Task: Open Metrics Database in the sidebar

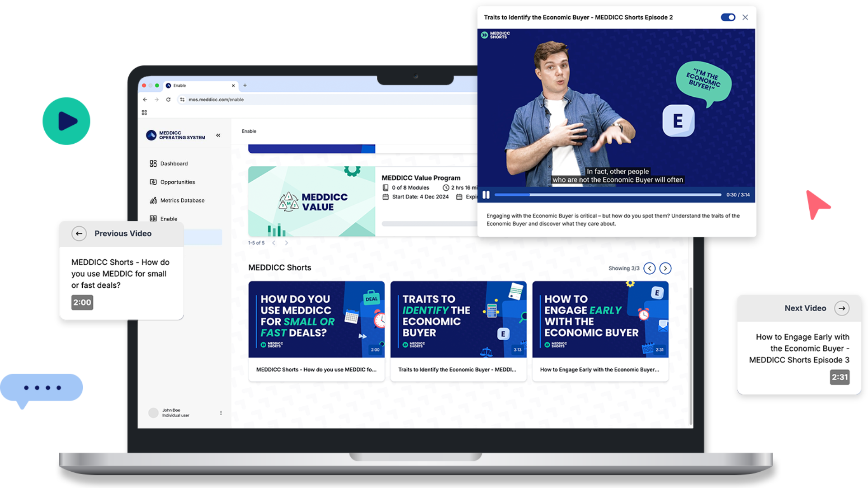Action: pos(182,200)
